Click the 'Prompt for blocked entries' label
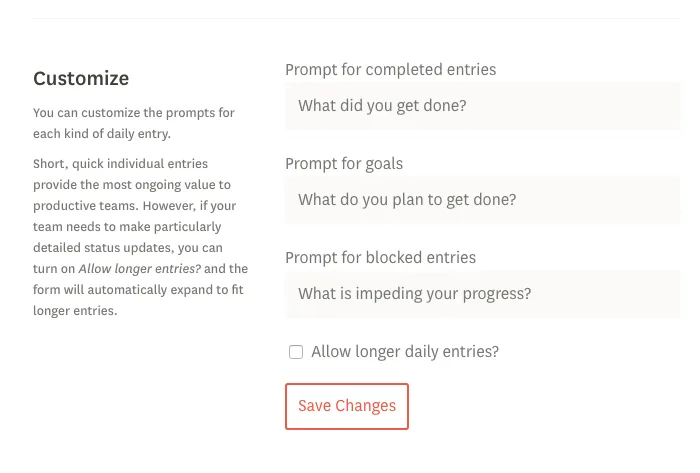 click(380, 257)
